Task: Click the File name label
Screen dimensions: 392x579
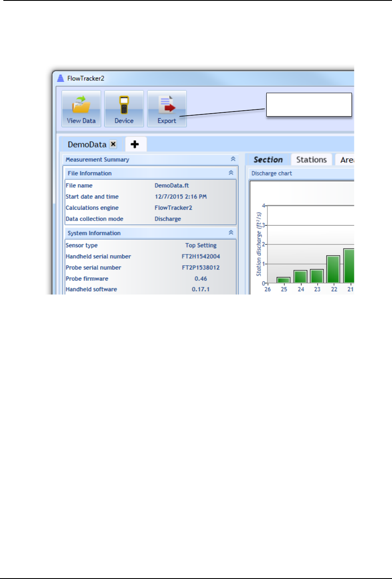Action: [x=79, y=185]
